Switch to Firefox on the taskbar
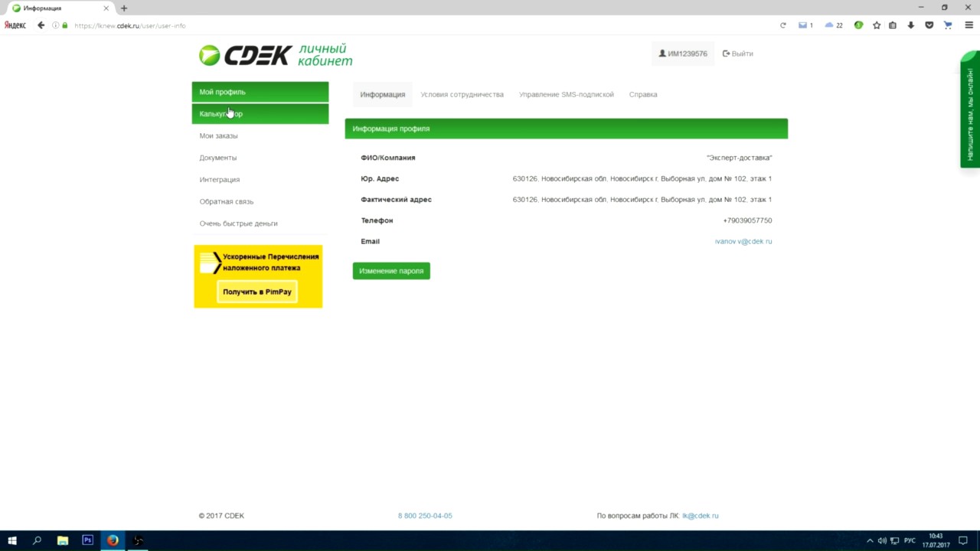The height and width of the screenshot is (551, 980). 113,540
